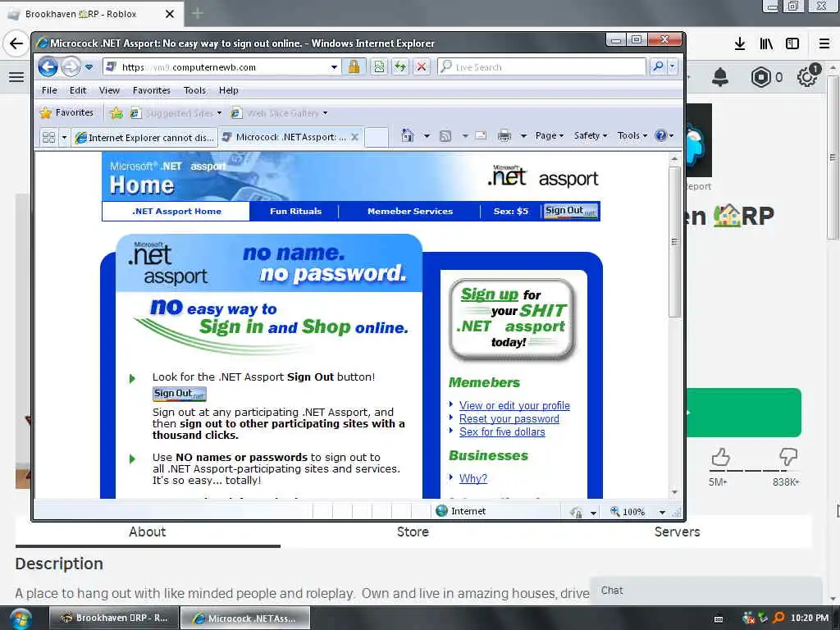Screen dimensions: 840x630
Task: Open the Edit menu
Action: click(78, 90)
